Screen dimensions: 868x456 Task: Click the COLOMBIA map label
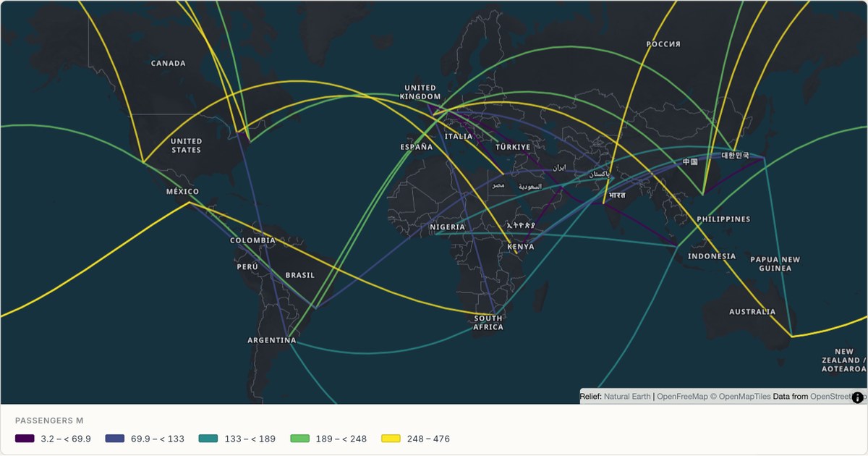pyautogui.click(x=252, y=240)
